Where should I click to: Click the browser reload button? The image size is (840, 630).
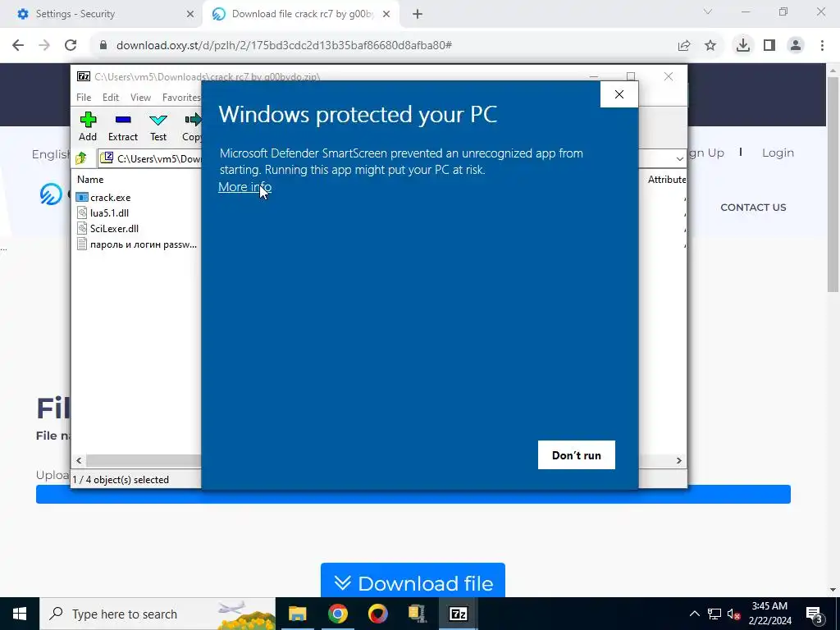tap(71, 45)
